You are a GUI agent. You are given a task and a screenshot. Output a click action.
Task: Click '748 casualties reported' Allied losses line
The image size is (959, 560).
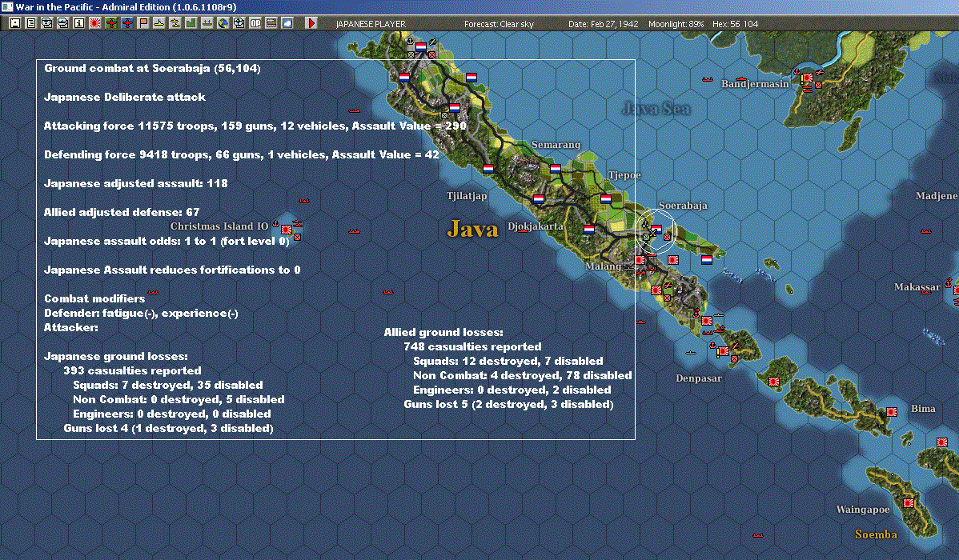[x=472, y=346]
